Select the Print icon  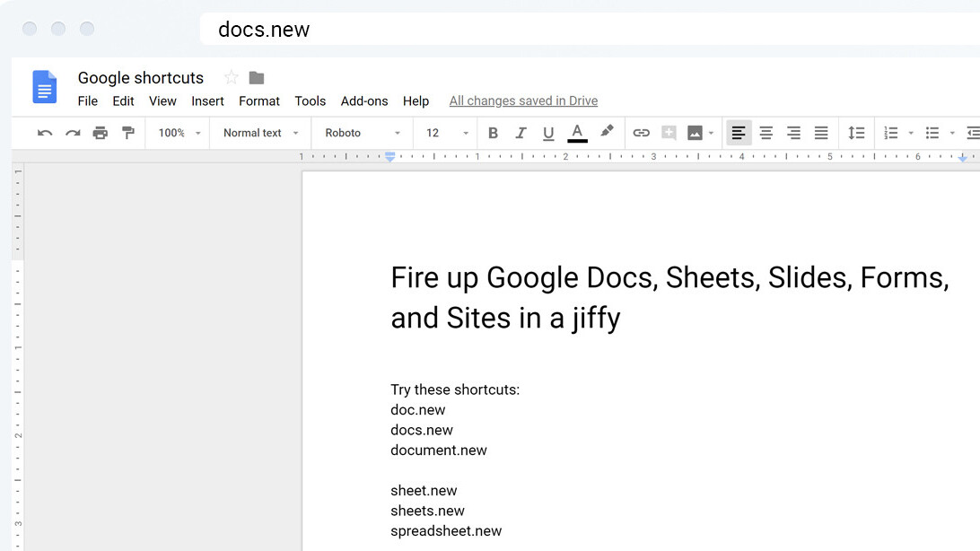101,132
